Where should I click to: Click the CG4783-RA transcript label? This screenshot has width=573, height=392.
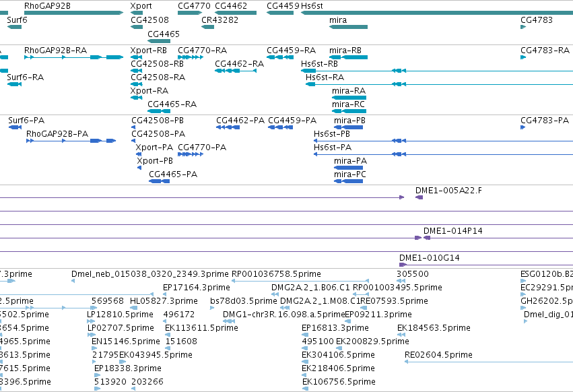(545, 51)
